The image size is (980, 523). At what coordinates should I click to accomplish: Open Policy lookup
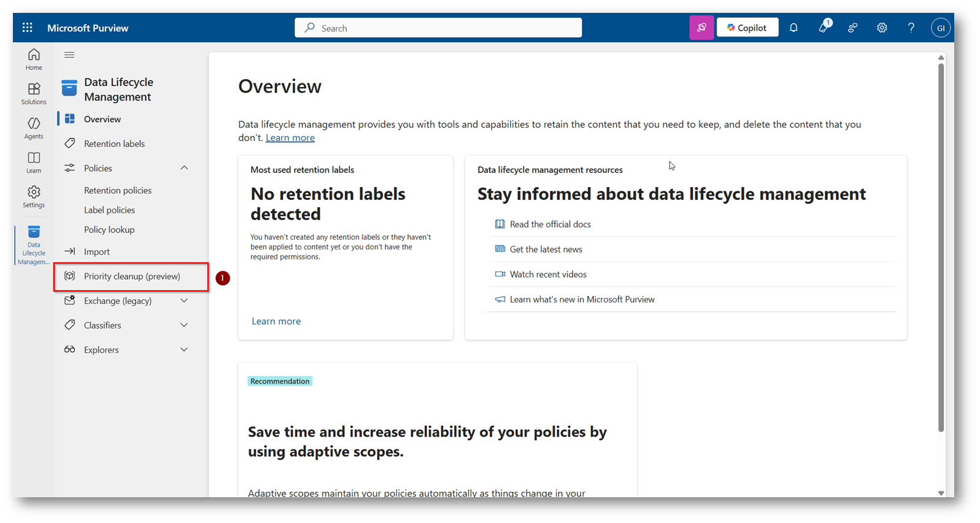pyautogui.click(x=109, y=229)
